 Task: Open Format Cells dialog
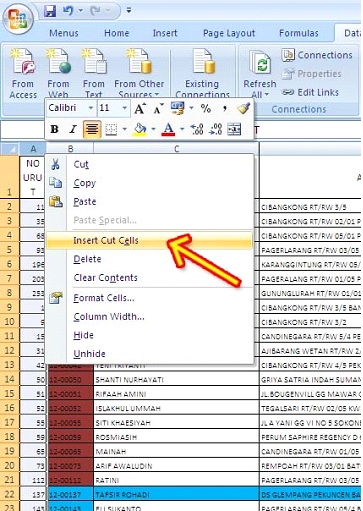149,298
